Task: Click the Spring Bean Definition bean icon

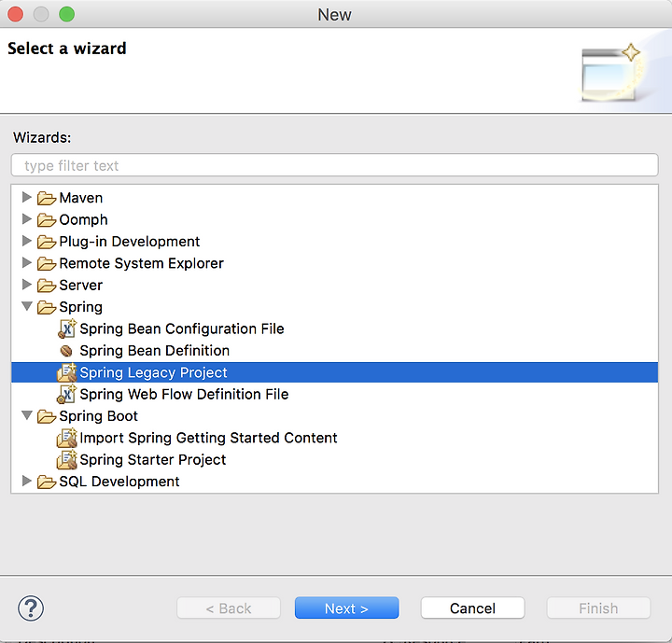Action: tap(66, 351)
